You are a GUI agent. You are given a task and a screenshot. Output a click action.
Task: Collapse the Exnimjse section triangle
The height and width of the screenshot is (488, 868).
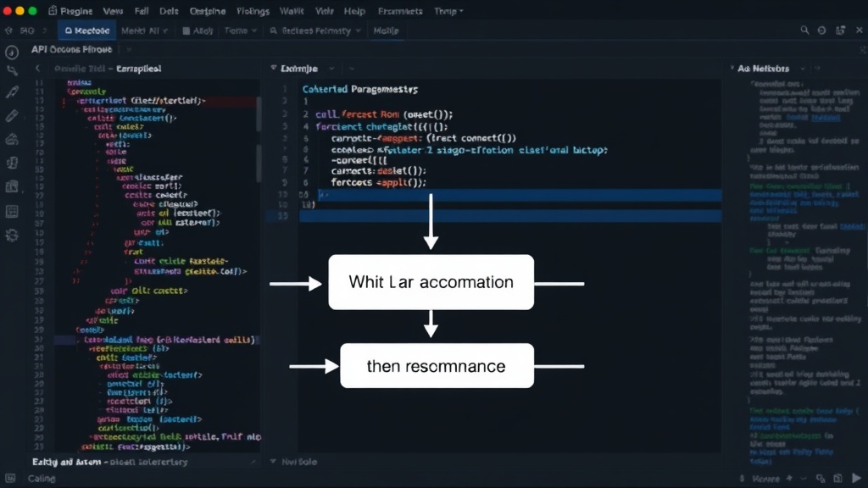(x=274, y=68)
